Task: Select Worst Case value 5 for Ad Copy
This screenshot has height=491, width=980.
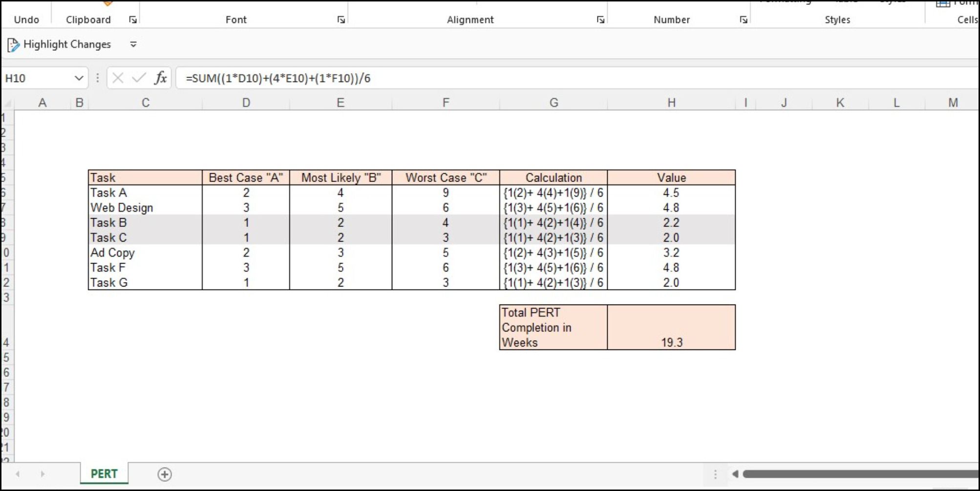Action: pyautogui.click(x=446, y=253)
